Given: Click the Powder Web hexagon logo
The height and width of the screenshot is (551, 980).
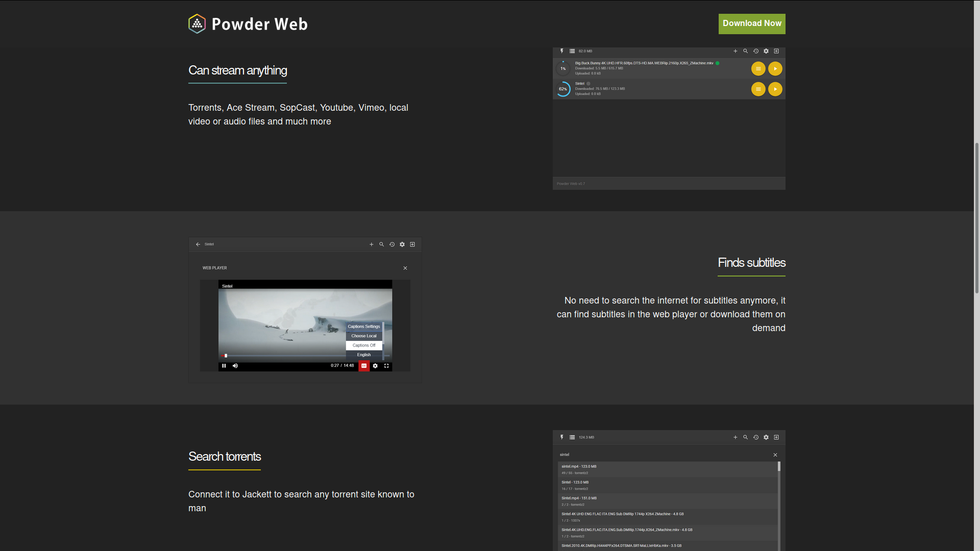Looking at the screenshot, I should (197, 24).
